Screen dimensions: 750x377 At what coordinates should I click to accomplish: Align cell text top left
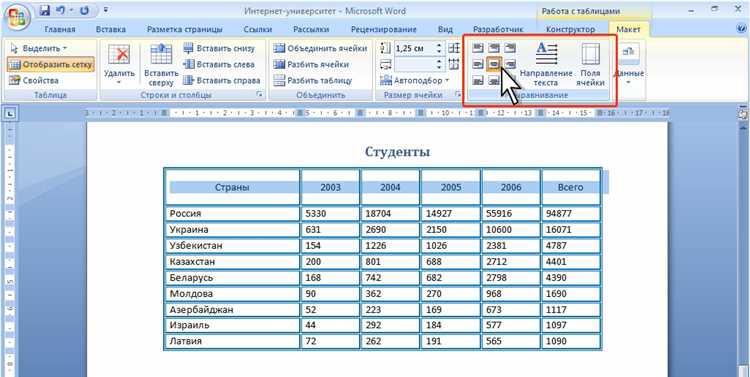478,48
